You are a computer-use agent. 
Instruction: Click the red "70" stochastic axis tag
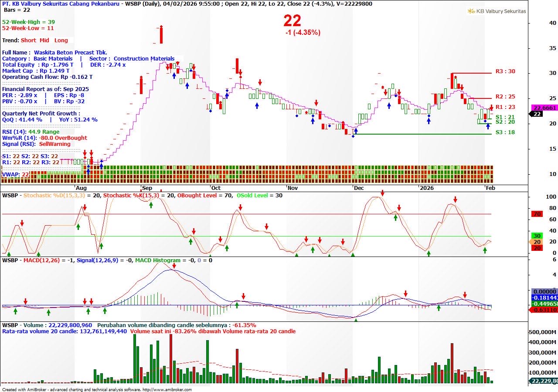click(538, 214)
